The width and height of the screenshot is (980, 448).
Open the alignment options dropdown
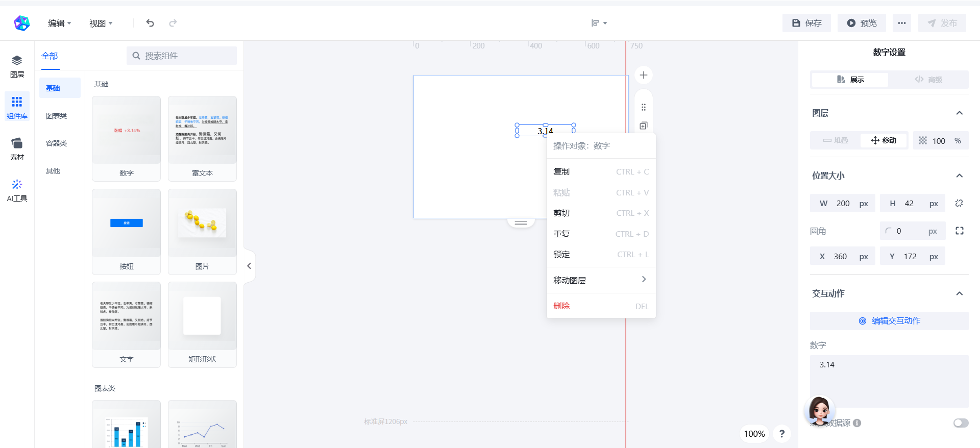599,23
